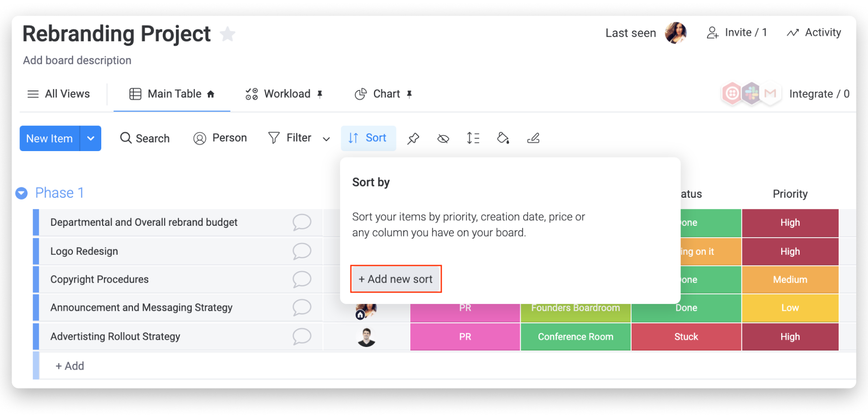Switch to the Chart view tab
The width and height of the screenshot is (868, 418).
click(383, 94)
